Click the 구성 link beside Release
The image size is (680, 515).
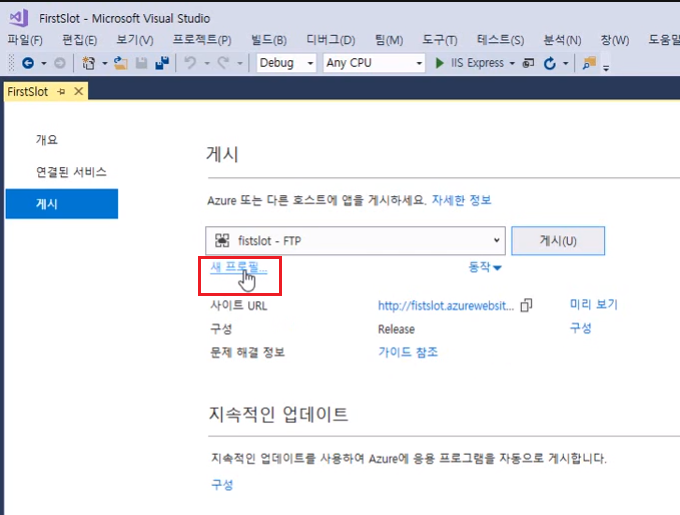581,328
